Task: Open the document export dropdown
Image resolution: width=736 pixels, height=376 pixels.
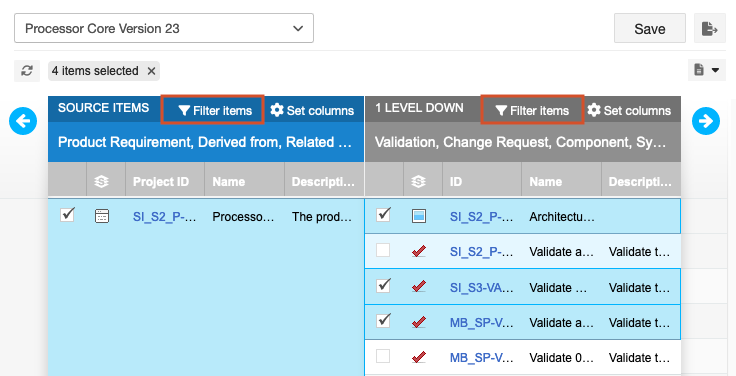Action: pos(706,70)
